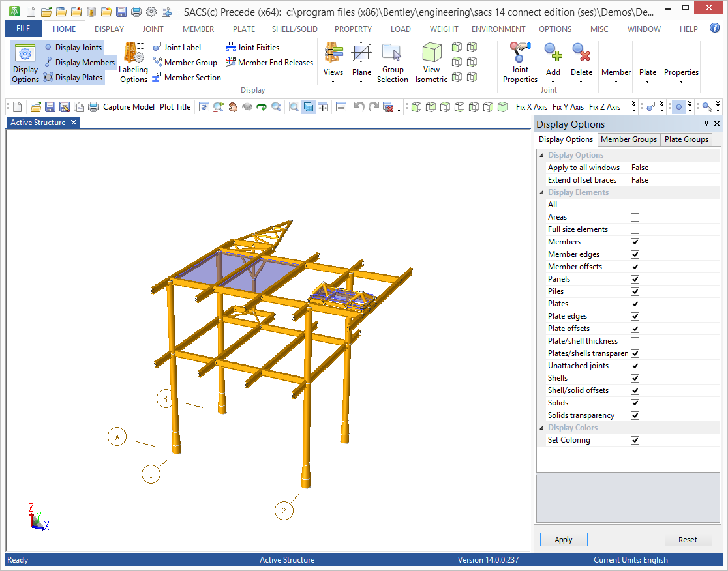Screen dimensions: 728x571
Task: Check Full size elements
Action: pyautogui.click(x=635, y=229)
